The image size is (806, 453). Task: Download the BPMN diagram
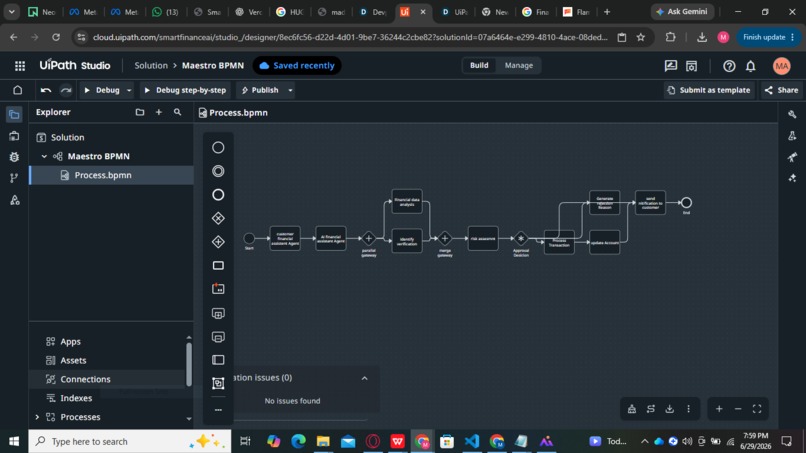click(x=670, y=409)
